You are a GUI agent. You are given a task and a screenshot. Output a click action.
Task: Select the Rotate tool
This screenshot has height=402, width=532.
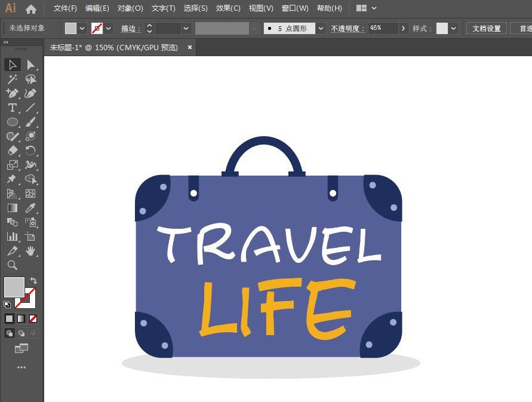(30, 151)
